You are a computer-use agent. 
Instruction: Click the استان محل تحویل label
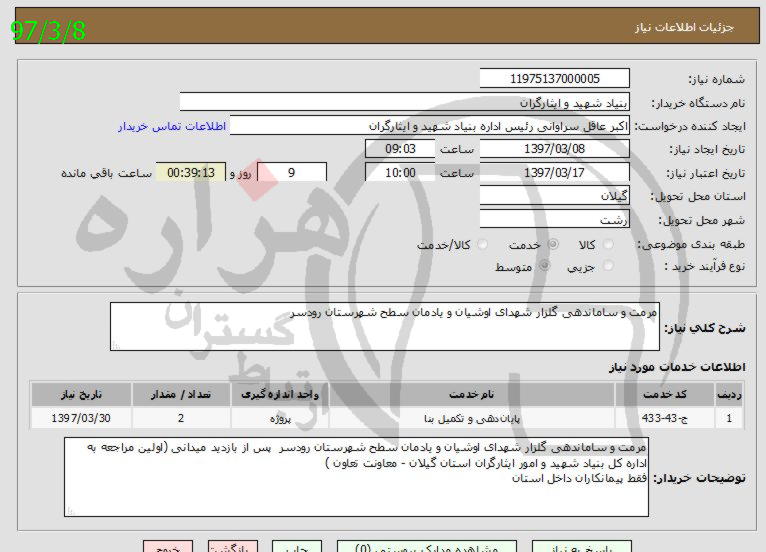tap(698, 196)
